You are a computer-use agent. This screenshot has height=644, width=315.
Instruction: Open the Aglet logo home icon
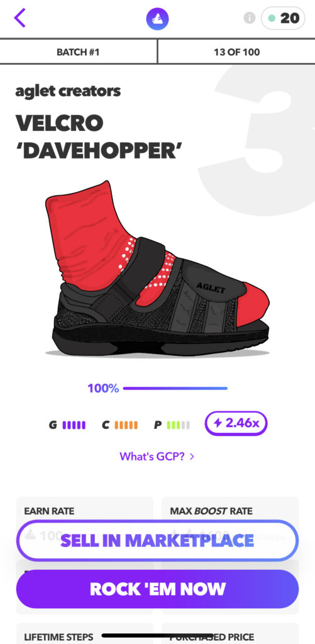[x=157, y=19]
